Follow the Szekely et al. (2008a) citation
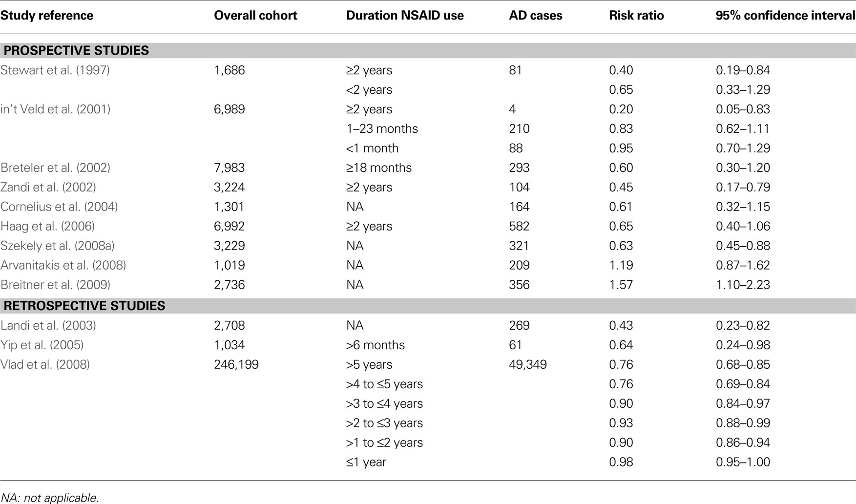Viewport: 856px width, 504px height. [58, 246]
